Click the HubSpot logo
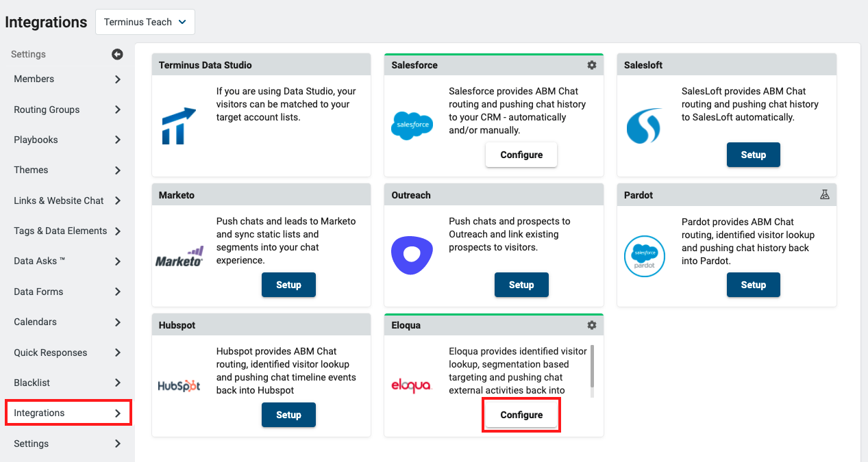Viewport: 868px width, 462px height. click(179, 385)
